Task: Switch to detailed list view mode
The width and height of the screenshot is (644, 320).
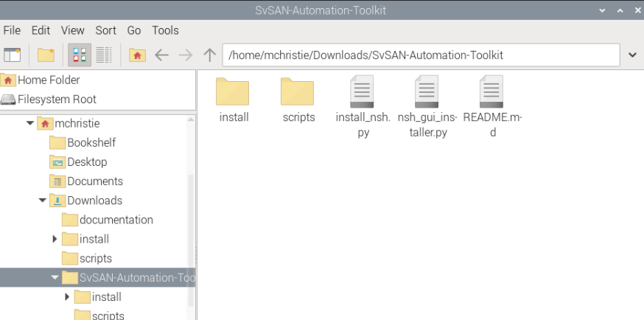Action: pos(103,55)
